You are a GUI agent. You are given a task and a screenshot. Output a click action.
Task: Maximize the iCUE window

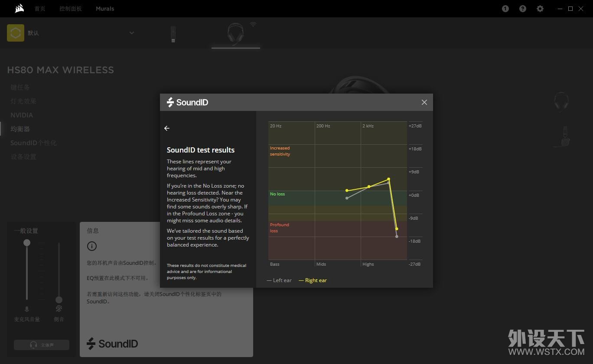coord(570,9)
